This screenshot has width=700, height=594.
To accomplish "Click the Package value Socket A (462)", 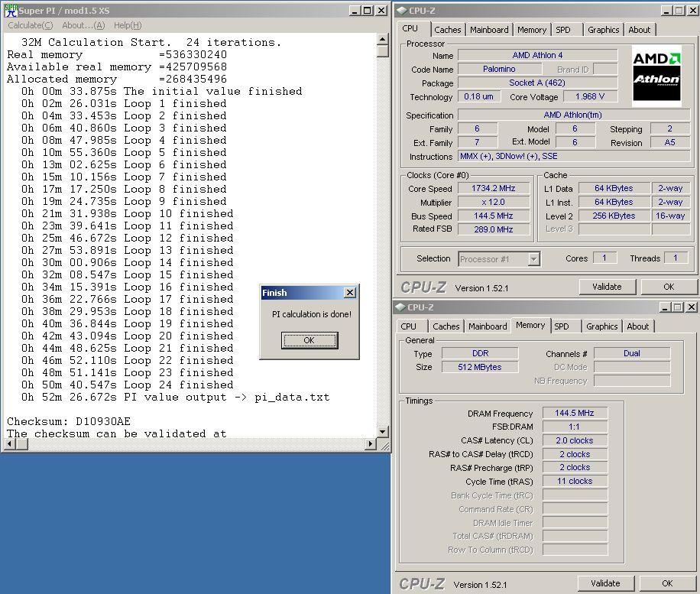I will click(537, 83).
